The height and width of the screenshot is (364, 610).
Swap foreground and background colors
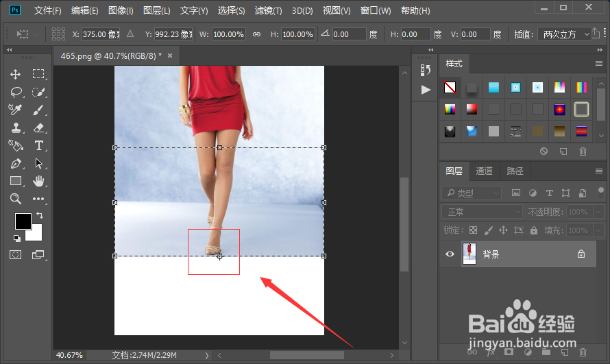[40, 215]
